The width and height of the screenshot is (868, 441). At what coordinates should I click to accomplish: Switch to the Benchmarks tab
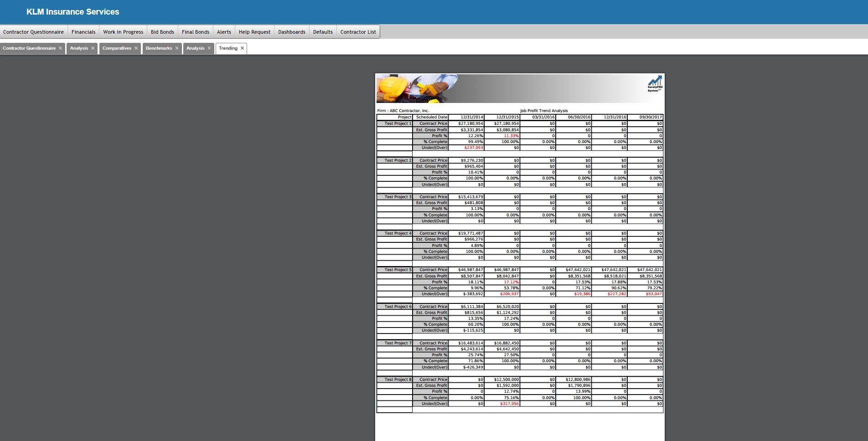pyautogui.click(x=159, y=48)
